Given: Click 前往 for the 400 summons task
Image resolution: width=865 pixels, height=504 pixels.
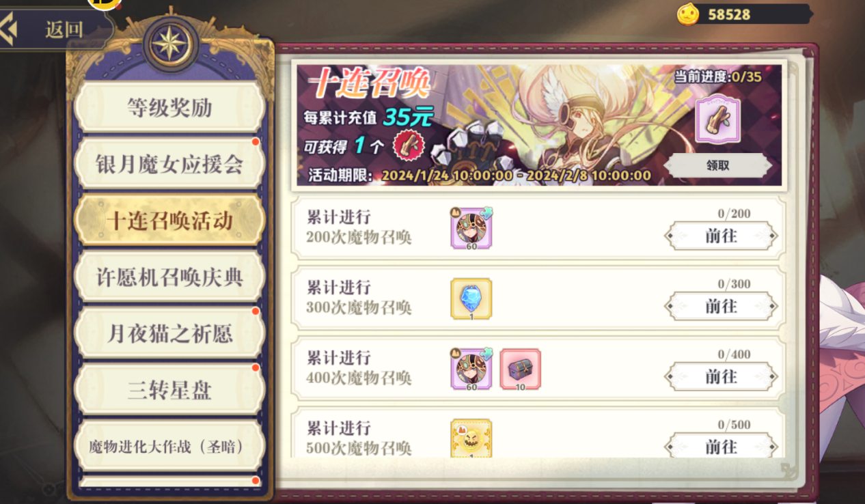Looking at the screenshot, I should [721, 377].
